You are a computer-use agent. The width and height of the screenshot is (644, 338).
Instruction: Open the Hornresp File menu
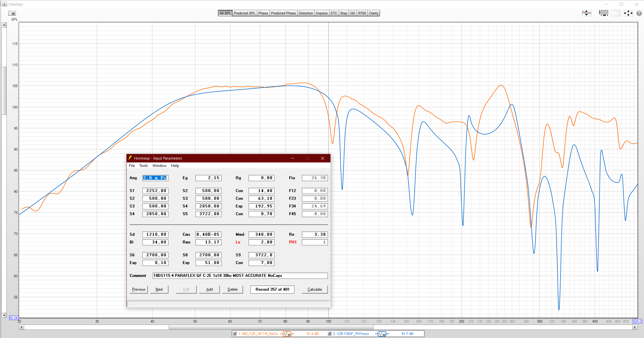(x=132, y=166)
